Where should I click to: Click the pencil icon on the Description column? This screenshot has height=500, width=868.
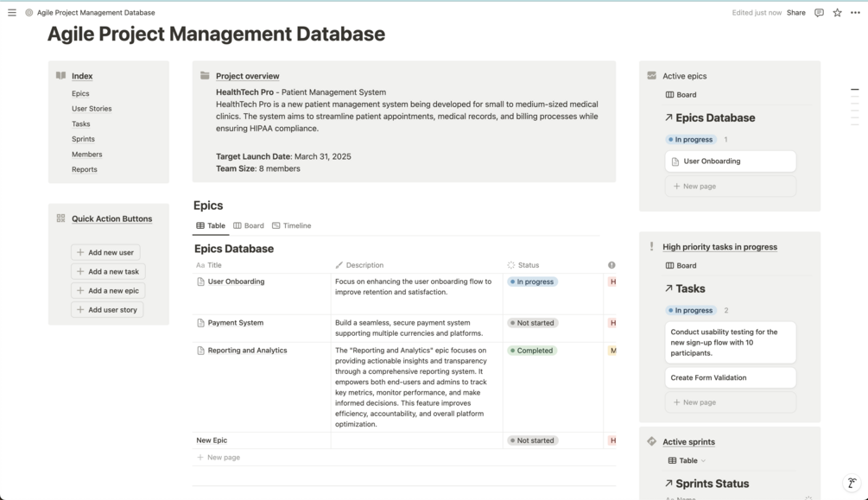click(x=340, y=265)
